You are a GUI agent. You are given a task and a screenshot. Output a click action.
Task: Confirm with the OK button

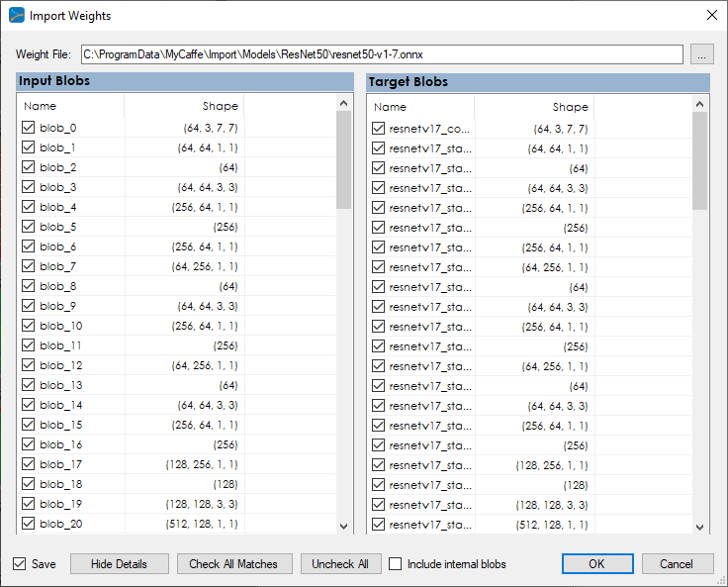(597, 564)
